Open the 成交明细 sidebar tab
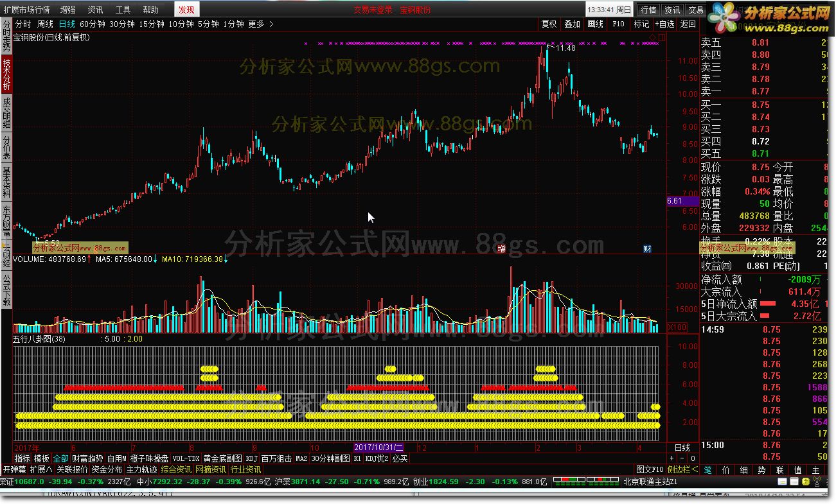 6,112
